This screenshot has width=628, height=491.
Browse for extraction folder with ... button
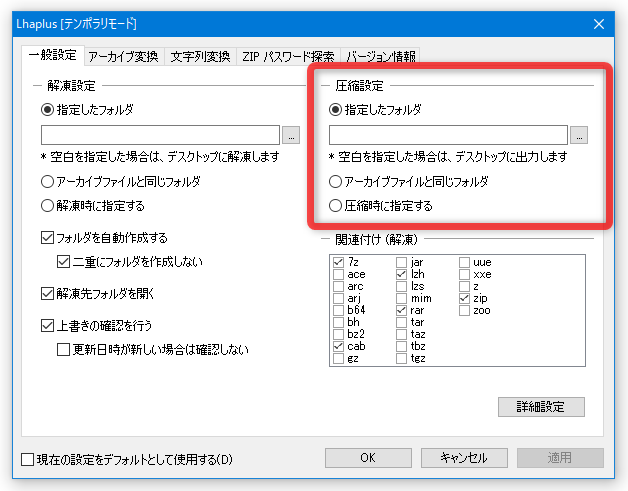point(291,135)
